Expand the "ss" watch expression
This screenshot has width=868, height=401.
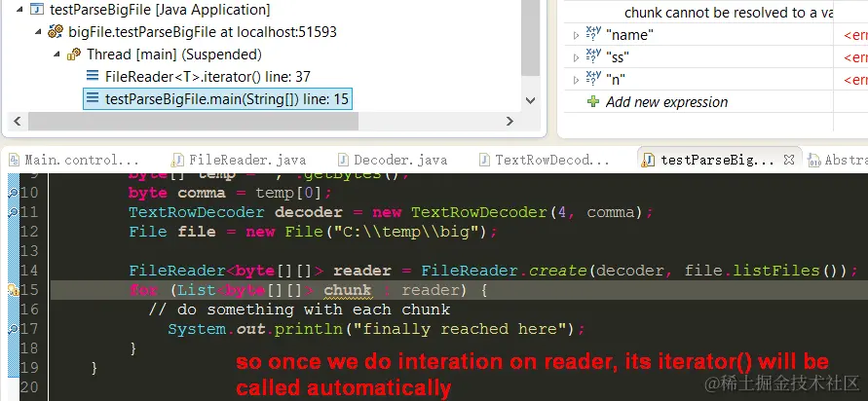[x=577, y=57]
